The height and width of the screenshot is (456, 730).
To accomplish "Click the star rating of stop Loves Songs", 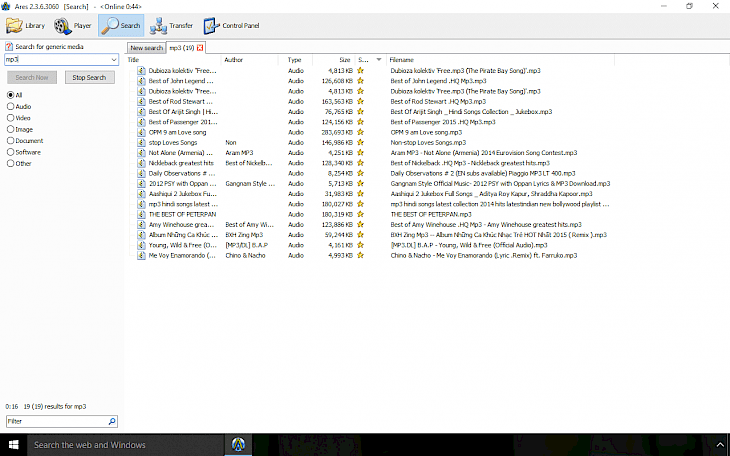I will tap(360, 143).
